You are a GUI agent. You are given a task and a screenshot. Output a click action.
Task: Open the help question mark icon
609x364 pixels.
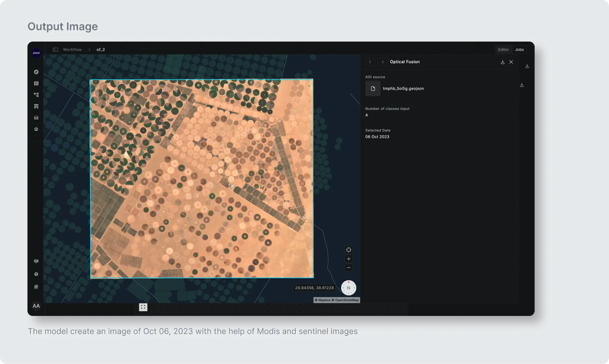pos(36,274)
